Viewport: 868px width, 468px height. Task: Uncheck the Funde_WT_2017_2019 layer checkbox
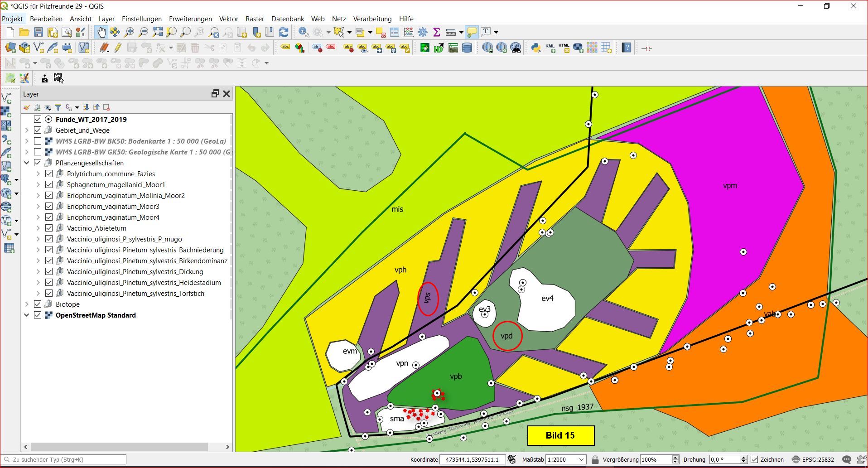coord(38,120)
